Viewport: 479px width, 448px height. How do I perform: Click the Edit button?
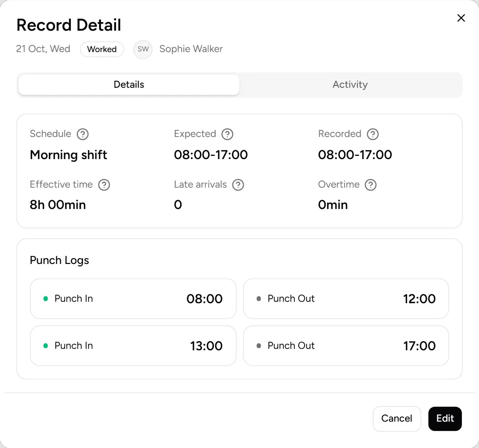click(445, 418)
